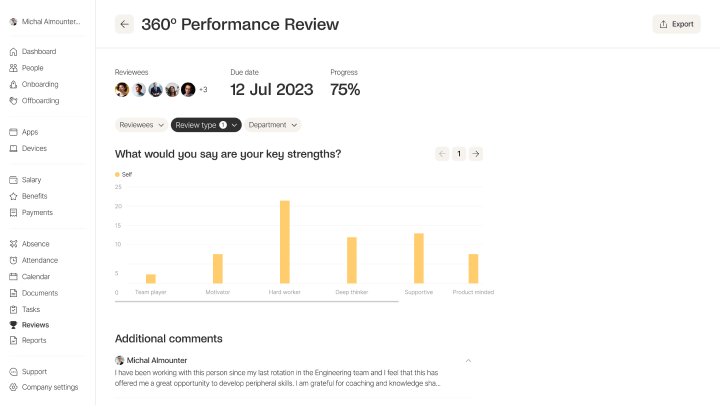Click the Hard worker chart bar
The width and height of the screenshot is (720, 405).
(x=285, y=242)
